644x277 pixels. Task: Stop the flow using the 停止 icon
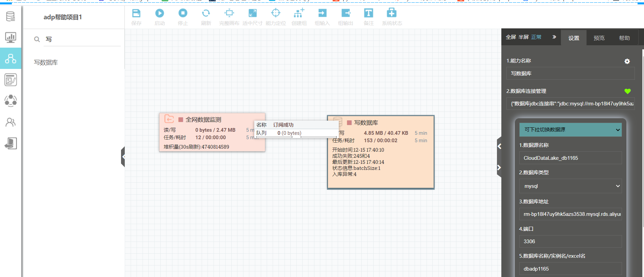click(183, 14)
